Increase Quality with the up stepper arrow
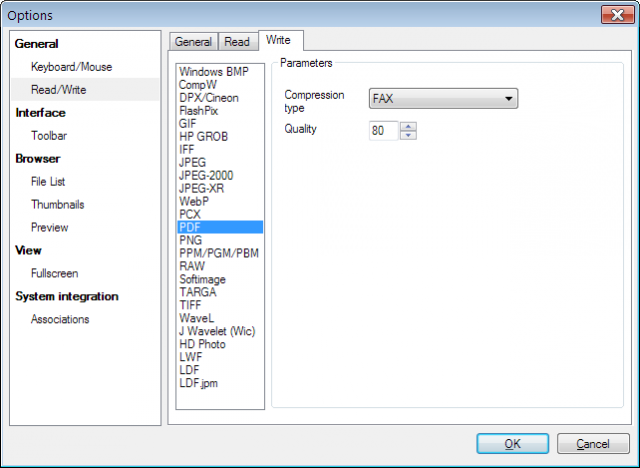Viewport: 640px width, 468px height. pos(408,126)
